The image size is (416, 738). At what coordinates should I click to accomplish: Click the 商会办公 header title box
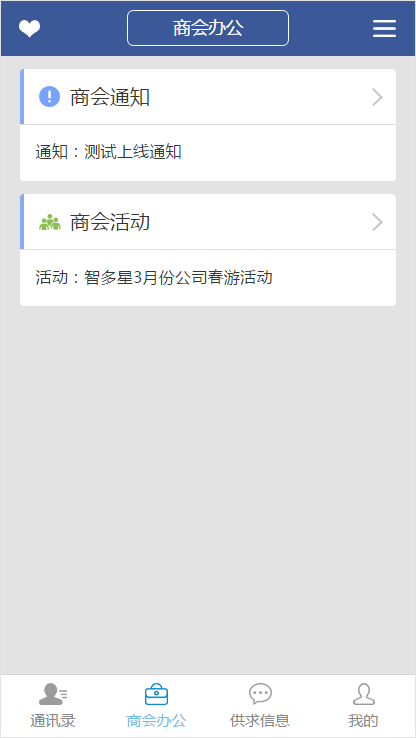(208, 28)
